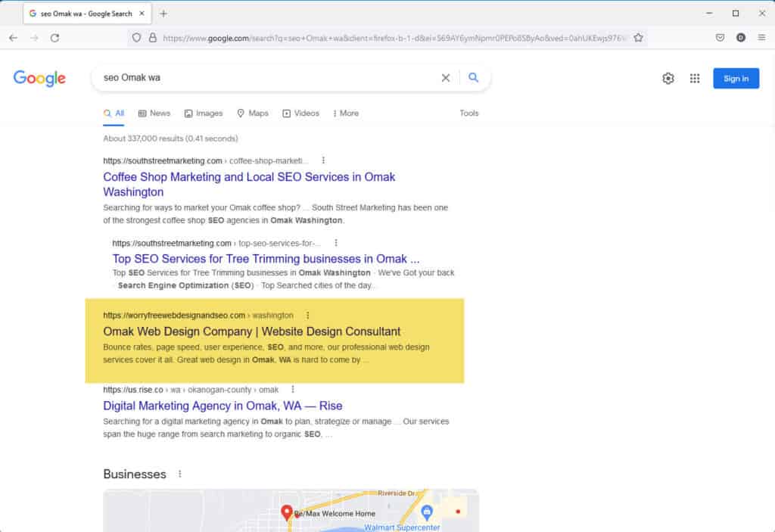Screen dimensions: 775x532
Task: Click the southstreetmarketing.com coffee-shop URL text
Action: pos(206,160)
